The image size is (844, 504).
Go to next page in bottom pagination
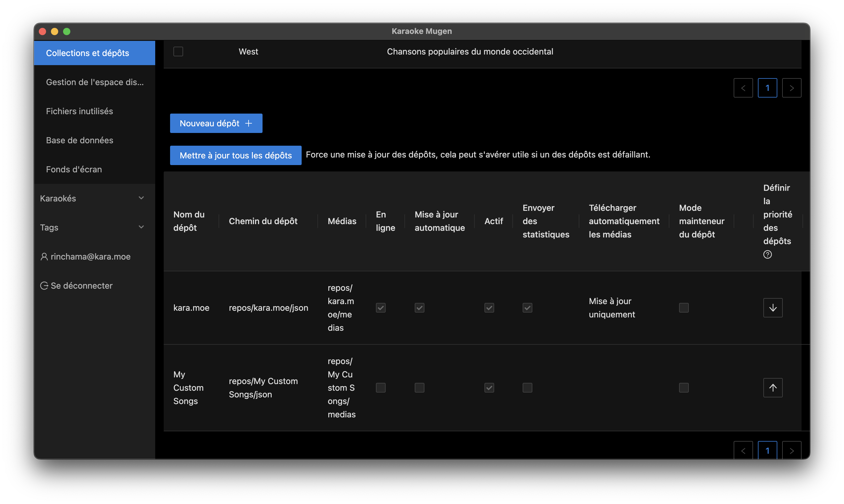791,450
